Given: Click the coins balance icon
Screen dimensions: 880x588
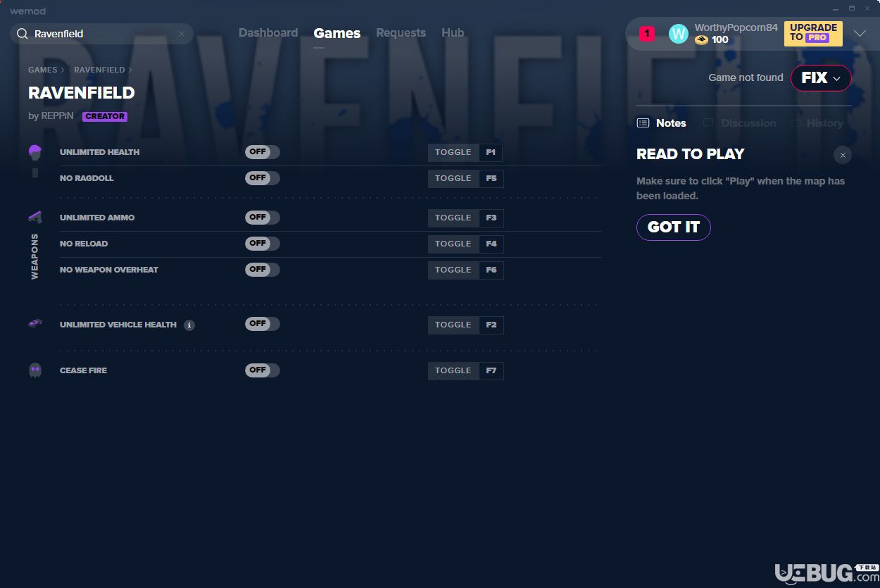Looking at the screenshot, I should (701, 40).
